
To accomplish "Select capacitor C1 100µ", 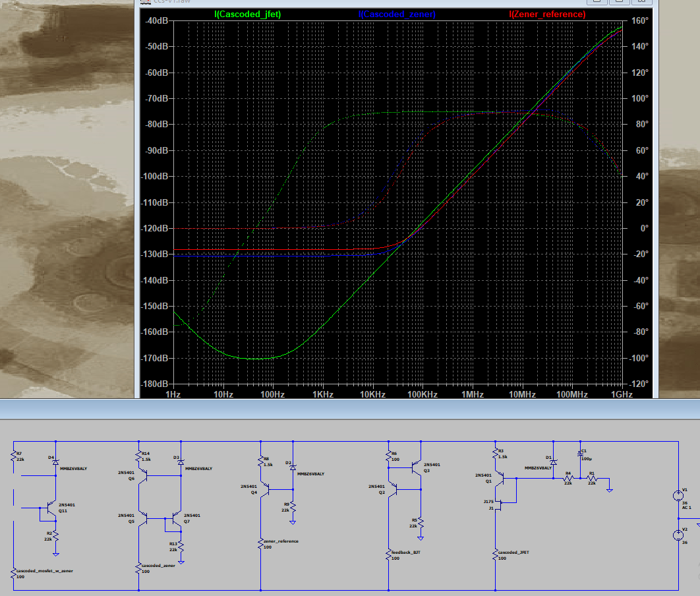I will tap(581, 454).
